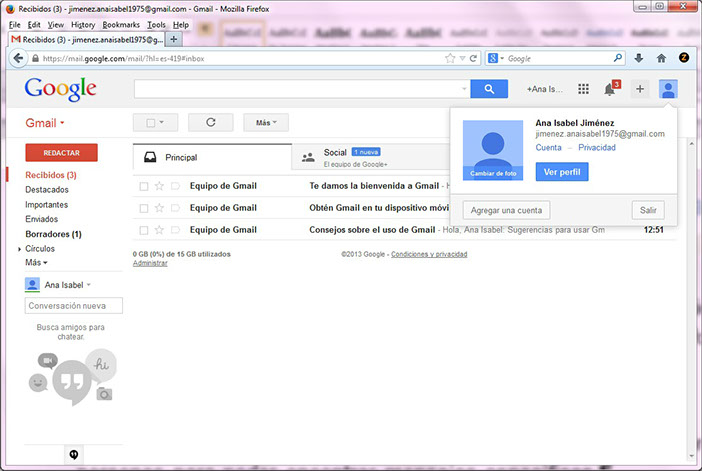Screen dimensions: 702x471
Task: Click the padlock site identity icon
Action: coord(35,59)
